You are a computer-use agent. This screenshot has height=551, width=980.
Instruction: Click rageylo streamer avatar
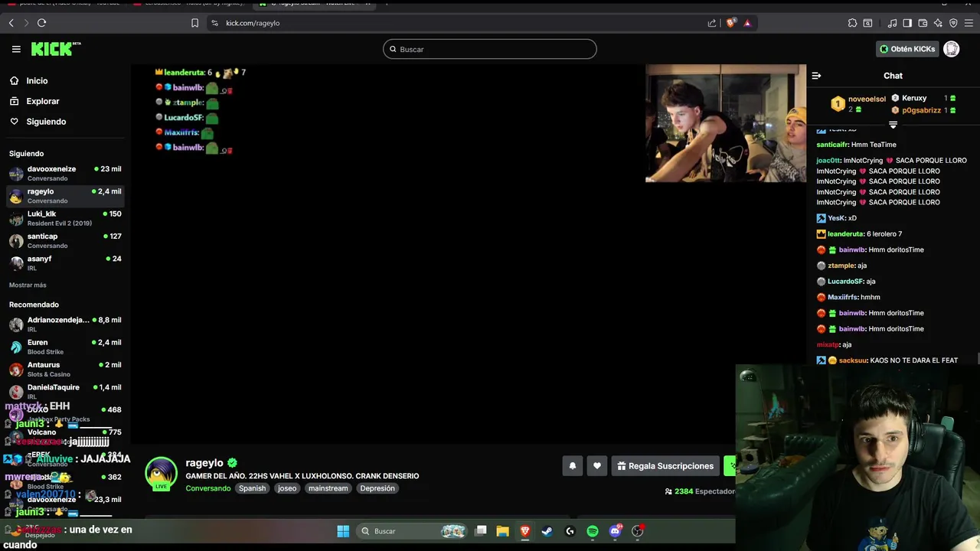pyautogui.click(x=162, y=474)
